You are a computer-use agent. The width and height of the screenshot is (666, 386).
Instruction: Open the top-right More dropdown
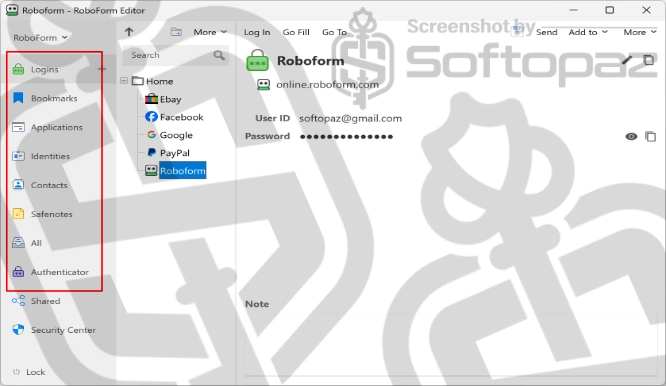pos(640,32)
